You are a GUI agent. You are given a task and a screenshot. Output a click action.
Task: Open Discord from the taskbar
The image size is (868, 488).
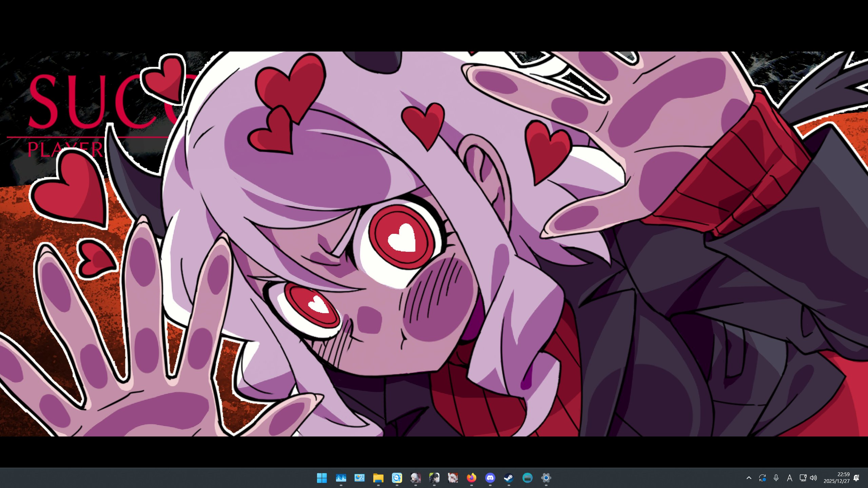tap(490, 478)
